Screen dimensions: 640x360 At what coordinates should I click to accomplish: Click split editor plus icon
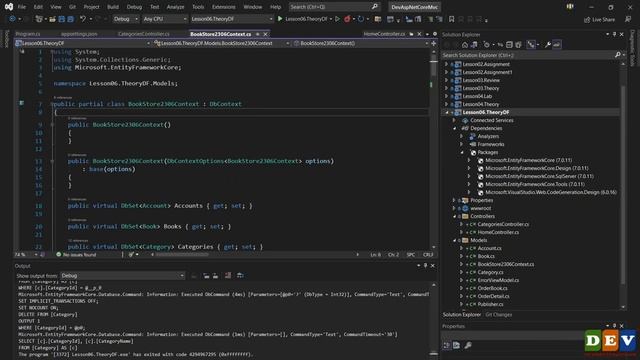(433, 43)
